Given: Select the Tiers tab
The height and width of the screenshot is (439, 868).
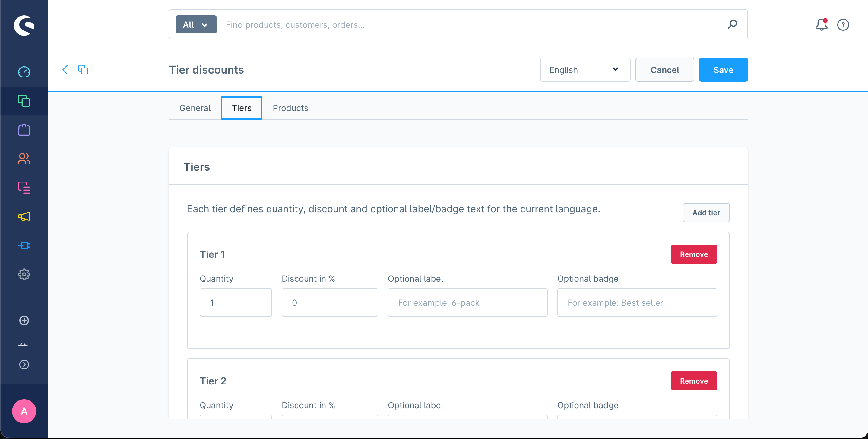Looking at the screenshot, I should pyautogui.click(x=242, y=108).
